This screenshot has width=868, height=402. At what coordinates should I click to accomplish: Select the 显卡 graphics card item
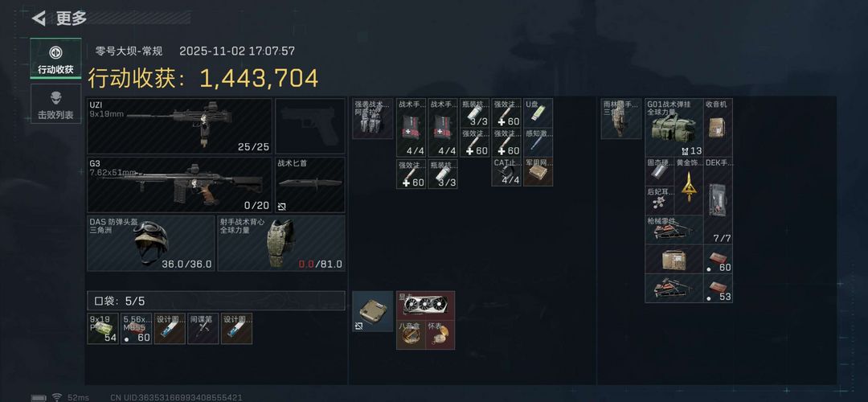[x=426, y=306]
